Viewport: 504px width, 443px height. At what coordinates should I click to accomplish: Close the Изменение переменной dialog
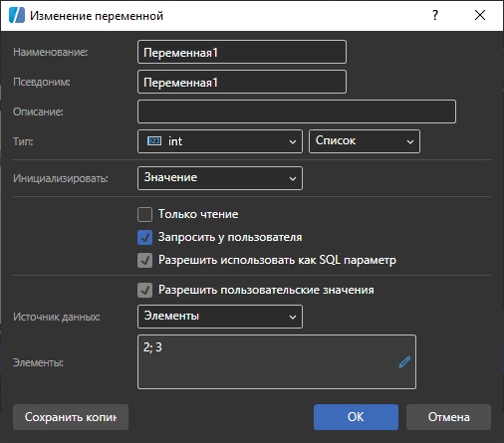point(480,15)
